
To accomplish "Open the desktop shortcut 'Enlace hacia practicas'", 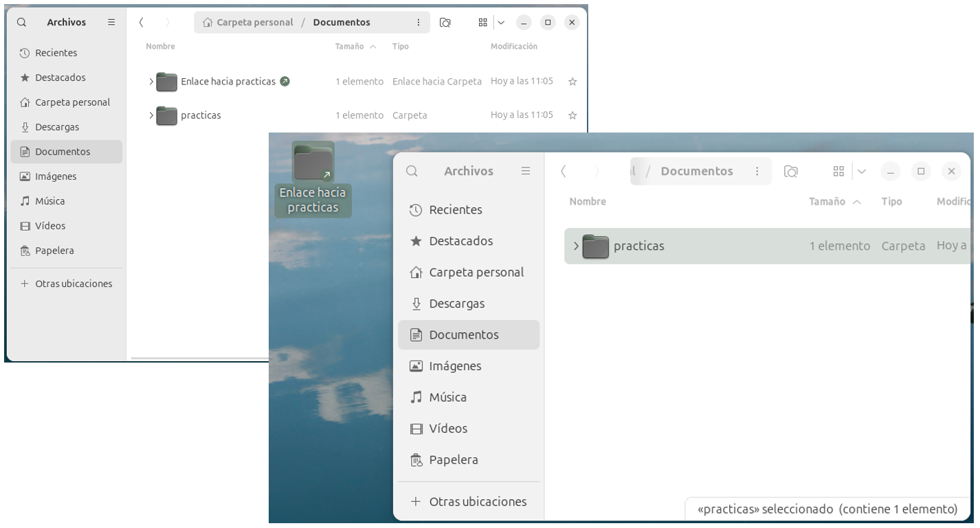I will pos(313,165).
